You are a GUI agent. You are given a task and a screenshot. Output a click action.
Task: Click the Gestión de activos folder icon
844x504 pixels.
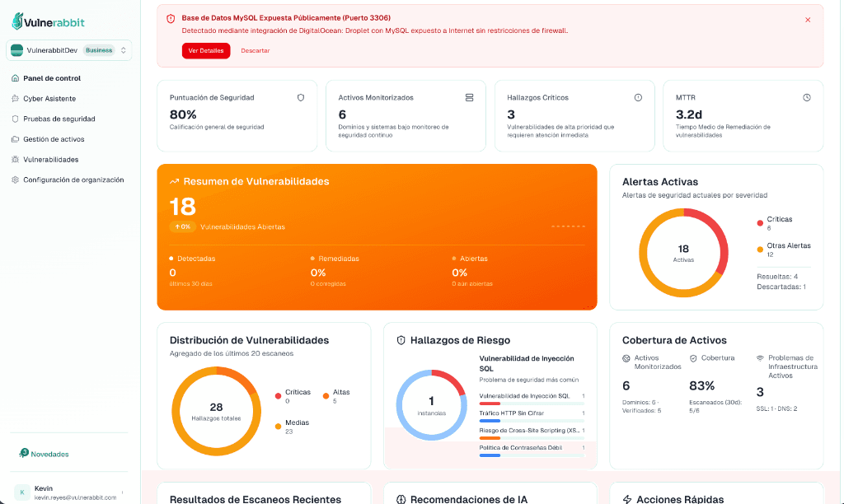pyautogui.click(x=15, y=139)
